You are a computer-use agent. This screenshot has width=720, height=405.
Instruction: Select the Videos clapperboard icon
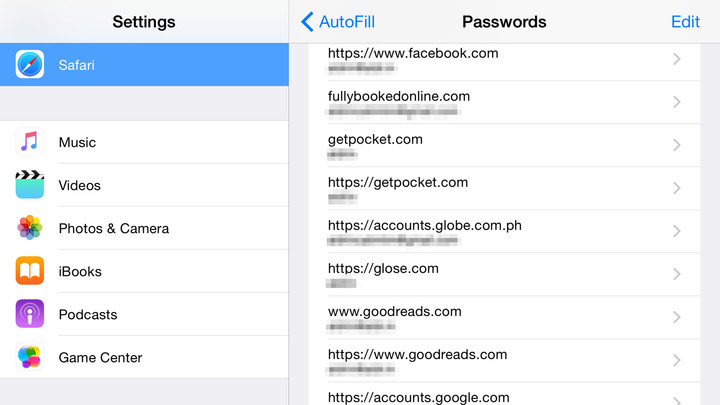(30, 185)
